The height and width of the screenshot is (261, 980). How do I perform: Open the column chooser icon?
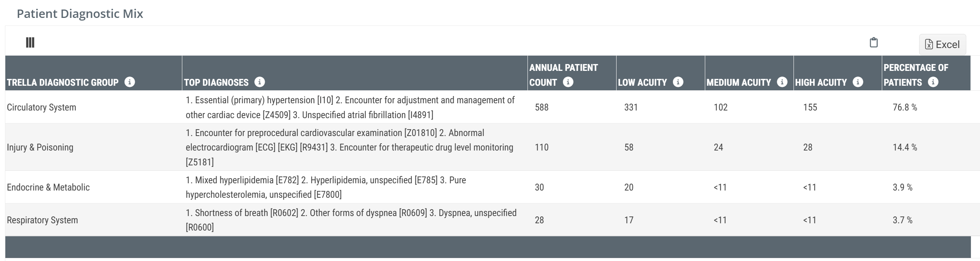pos(30,42)
